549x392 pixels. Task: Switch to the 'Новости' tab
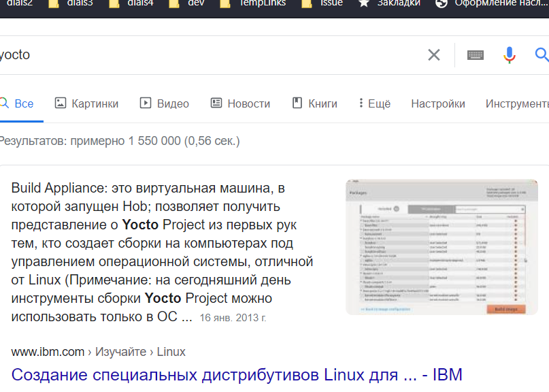240,103
